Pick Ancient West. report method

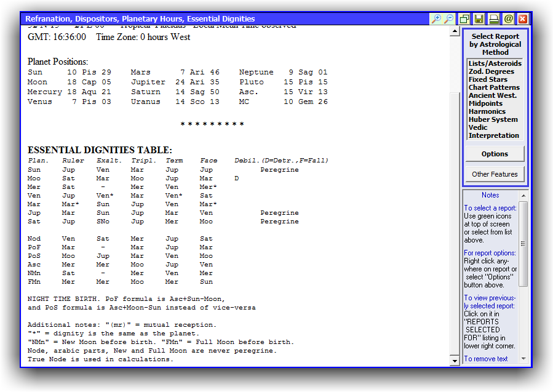(x=492, y=95)
